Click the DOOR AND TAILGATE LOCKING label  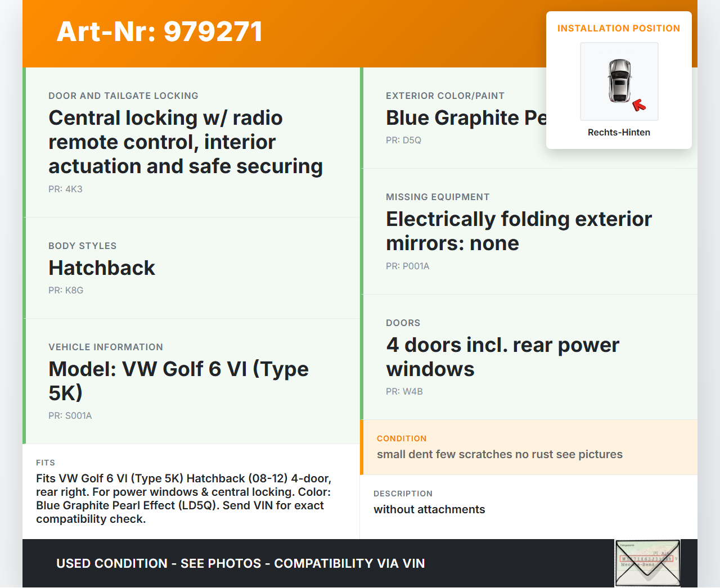pyautogui.click(x=123, y=96)
